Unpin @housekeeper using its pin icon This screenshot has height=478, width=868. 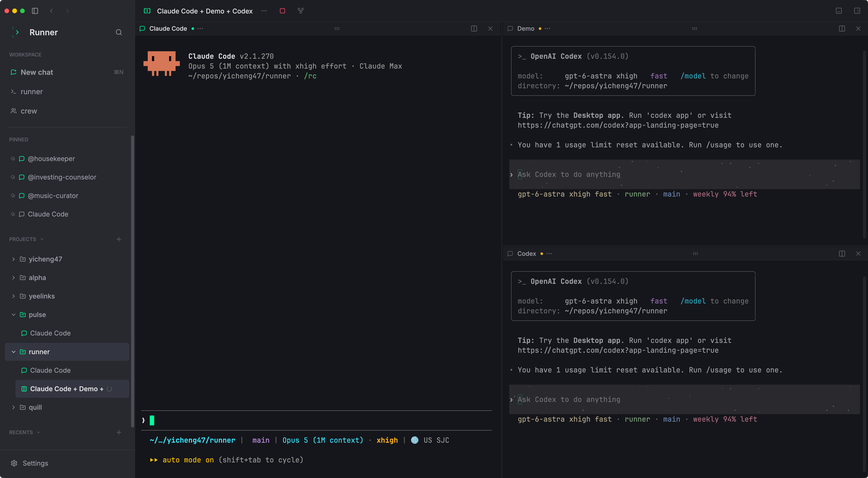[13, 159]
